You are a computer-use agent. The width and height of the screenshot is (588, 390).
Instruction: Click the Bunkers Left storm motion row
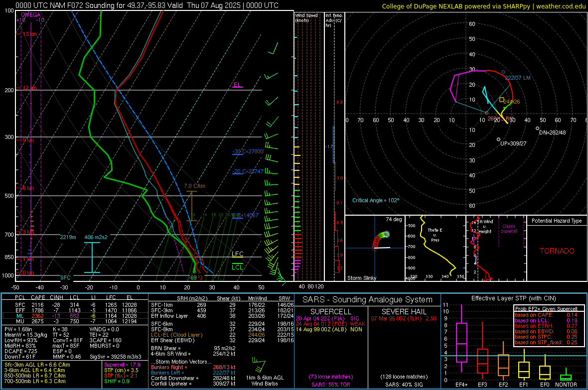193,373
